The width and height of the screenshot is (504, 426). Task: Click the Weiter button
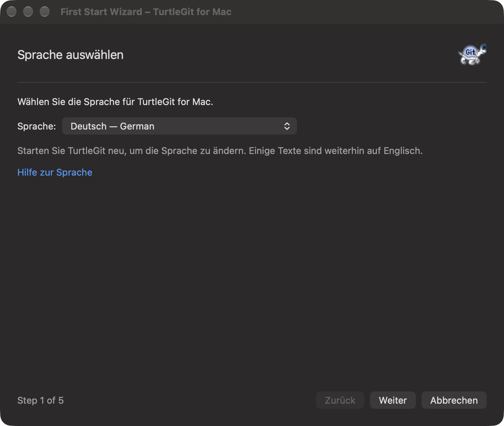[393, 400]
